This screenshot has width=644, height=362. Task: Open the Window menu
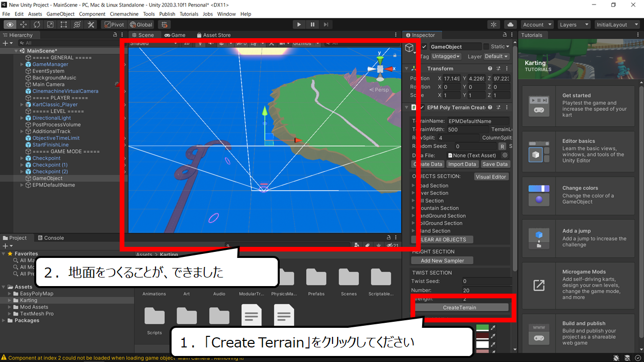pyautogui.click(x=226, y=14)
